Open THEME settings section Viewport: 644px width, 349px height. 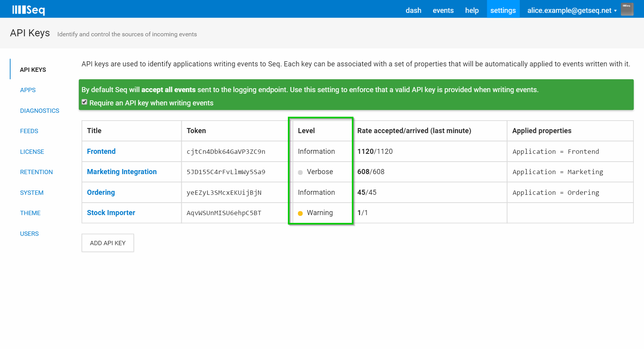pos(30,213)
